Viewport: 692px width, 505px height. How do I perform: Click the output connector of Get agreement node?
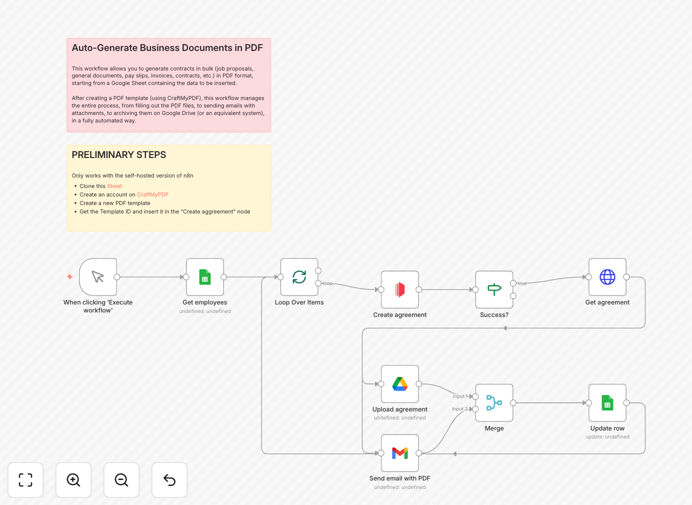pos(626,277)
